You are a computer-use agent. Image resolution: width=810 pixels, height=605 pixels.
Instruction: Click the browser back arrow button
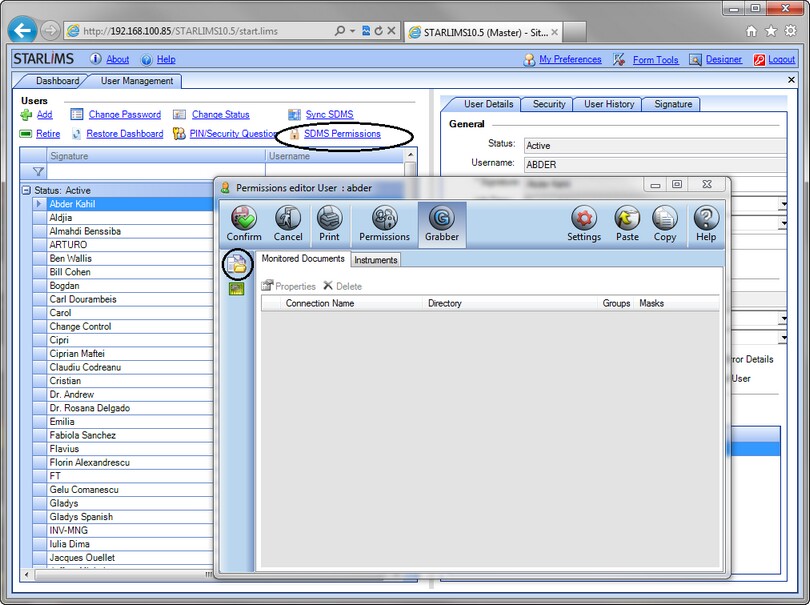[x=22, y=31]
